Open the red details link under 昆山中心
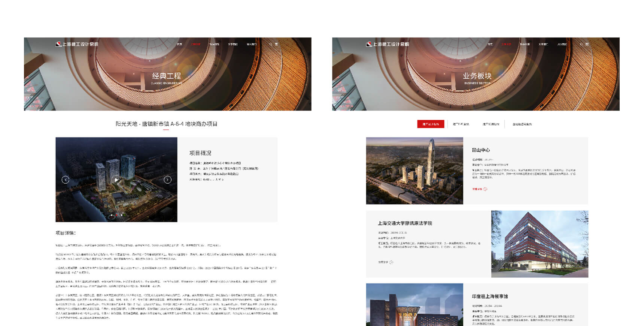 coord(477,189)
